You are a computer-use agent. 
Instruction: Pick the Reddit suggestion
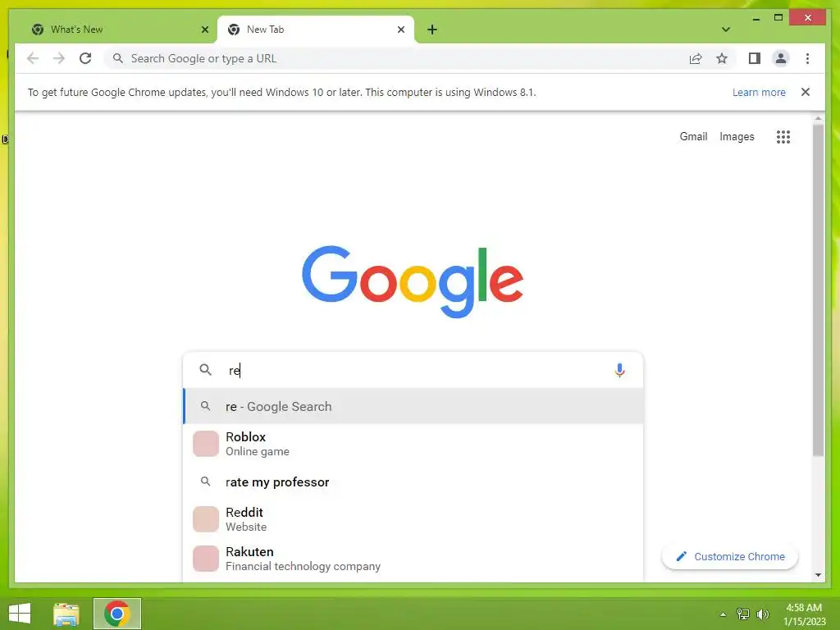tap(413, 519)
